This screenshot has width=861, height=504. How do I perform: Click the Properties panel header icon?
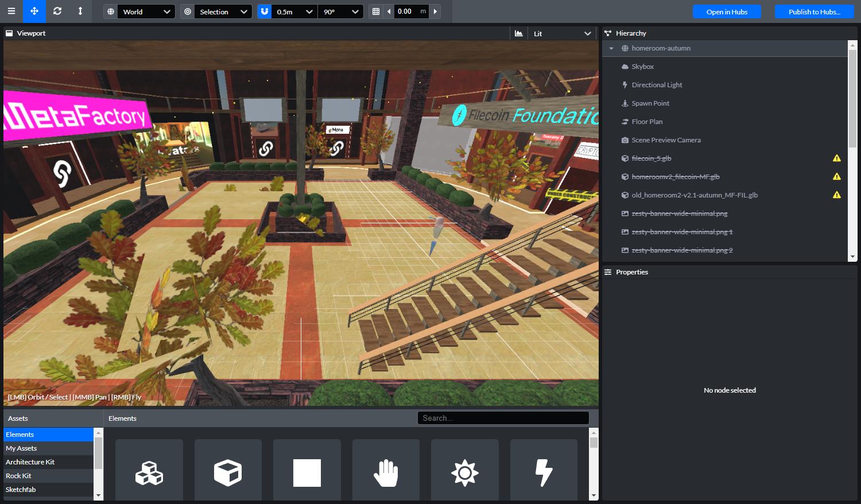(608, 272)
